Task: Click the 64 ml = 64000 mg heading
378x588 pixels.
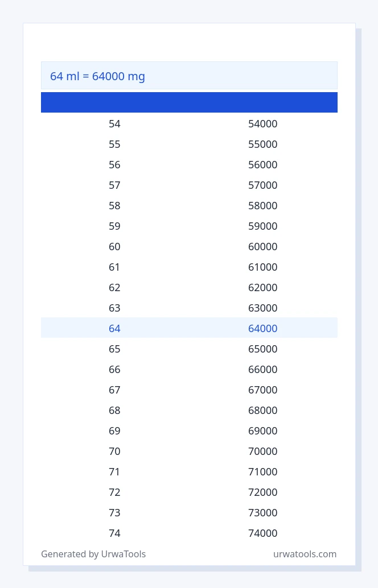Action: [x=97, y=76]
